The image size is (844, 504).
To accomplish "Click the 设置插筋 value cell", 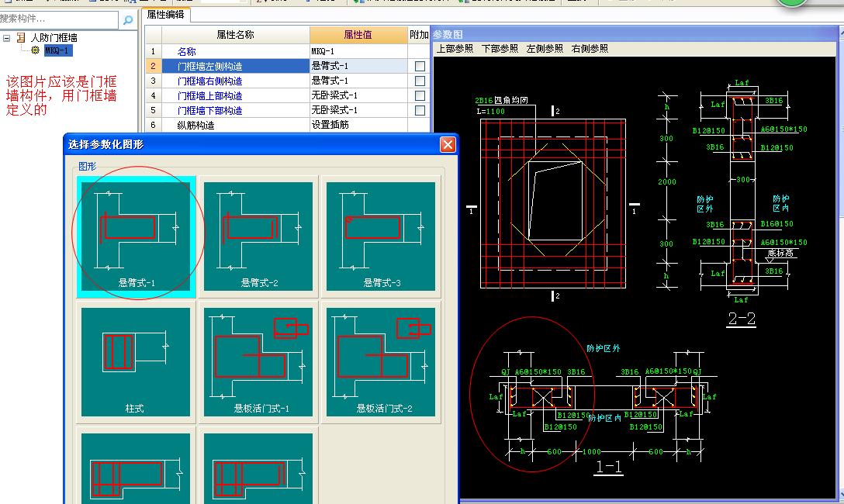I will click(358, 125).
